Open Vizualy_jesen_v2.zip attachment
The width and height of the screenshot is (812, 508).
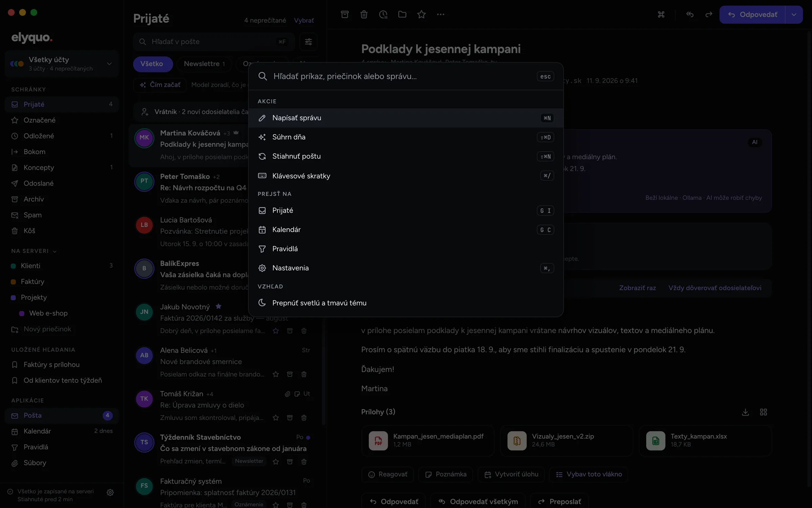[566, 441]
